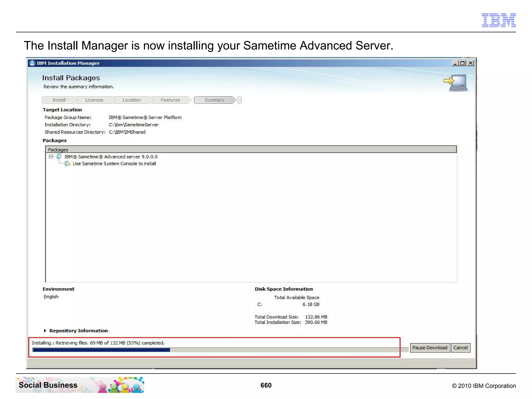Click the installation directory 'C:\ibm\SametimeServer'
Screen dimensions: 532x399
click(134, 125)
